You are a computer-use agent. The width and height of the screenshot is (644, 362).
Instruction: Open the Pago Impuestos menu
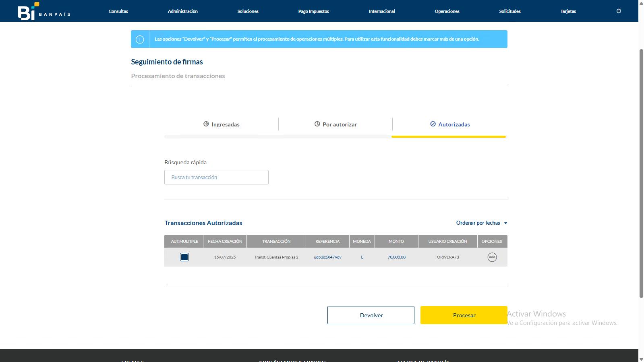tap(314, 11)
